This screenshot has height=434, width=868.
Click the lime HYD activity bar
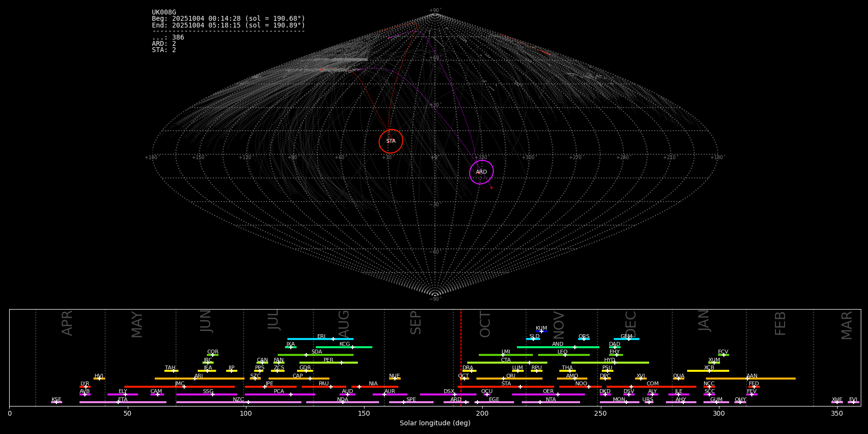(610, 363)
